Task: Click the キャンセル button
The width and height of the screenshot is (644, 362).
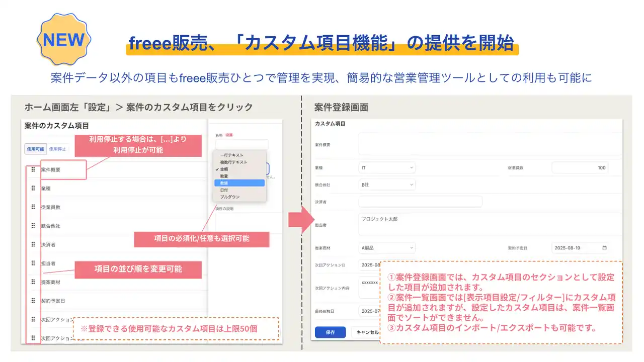Action: [x=369, y=332]
